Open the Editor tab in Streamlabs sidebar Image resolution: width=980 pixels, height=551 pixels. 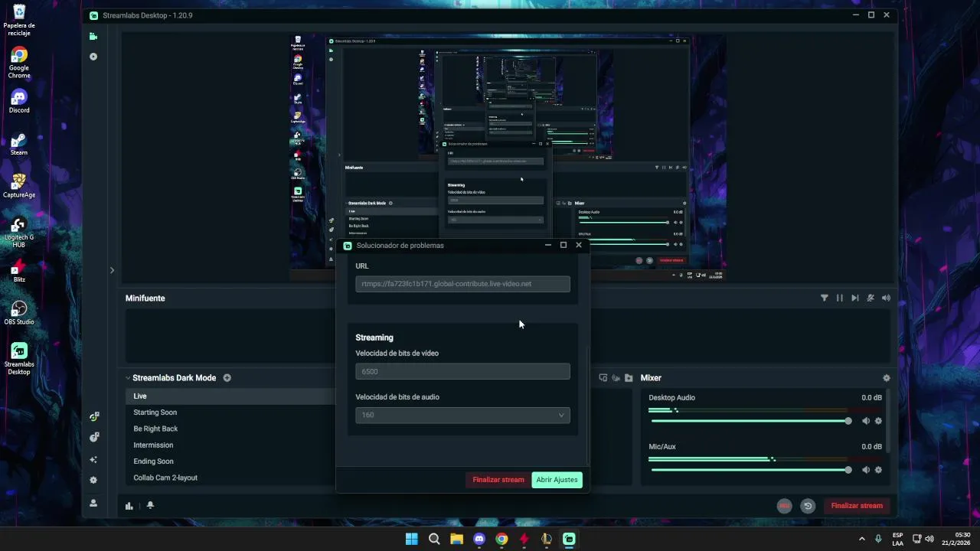[93, 36]
